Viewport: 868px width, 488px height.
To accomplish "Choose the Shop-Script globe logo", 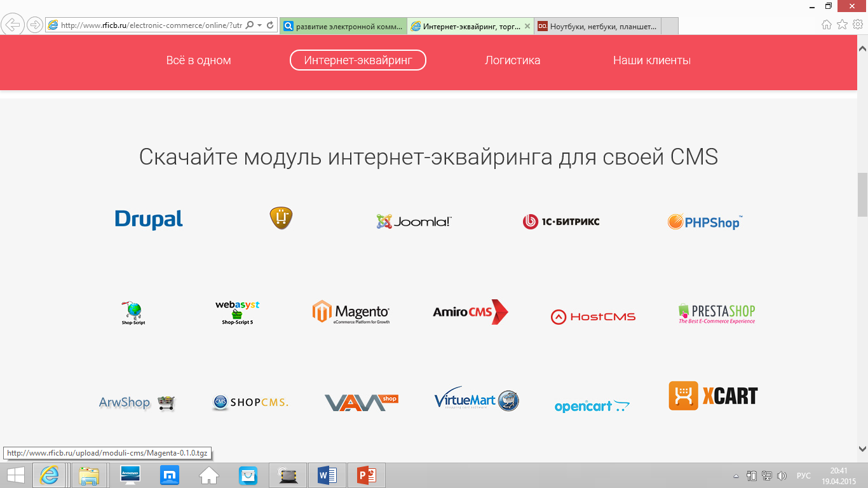I will coord(133,313).
